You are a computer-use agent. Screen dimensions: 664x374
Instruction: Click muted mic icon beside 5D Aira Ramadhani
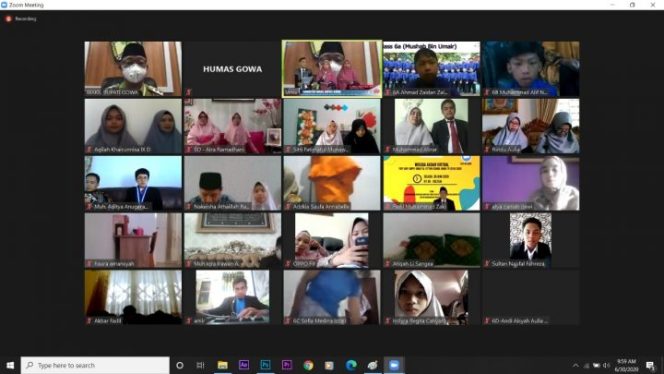coord(188,150)
